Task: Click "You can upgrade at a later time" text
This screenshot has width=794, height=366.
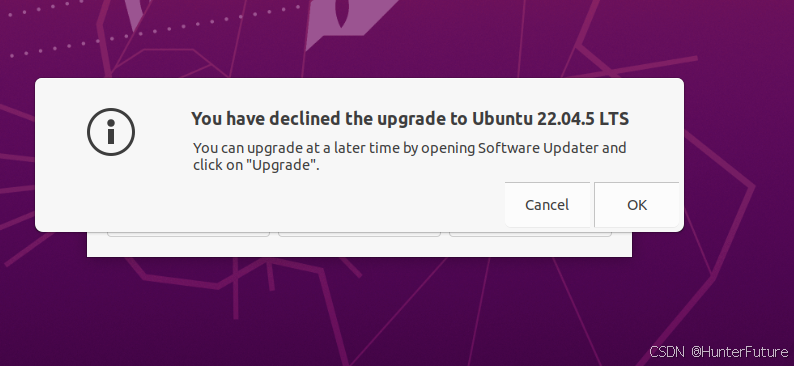Action: [x=297, y=148]
